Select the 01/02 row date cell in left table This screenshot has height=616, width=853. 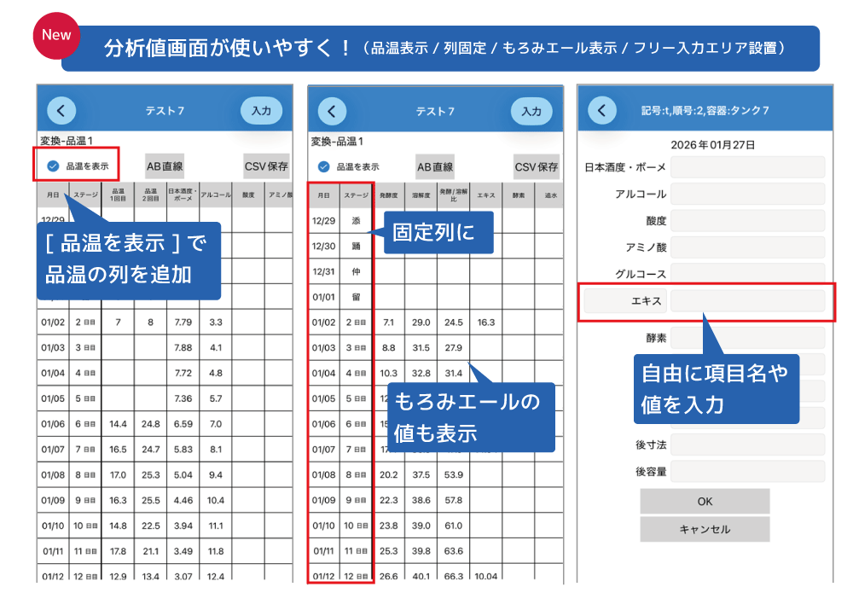click(53, 323)
